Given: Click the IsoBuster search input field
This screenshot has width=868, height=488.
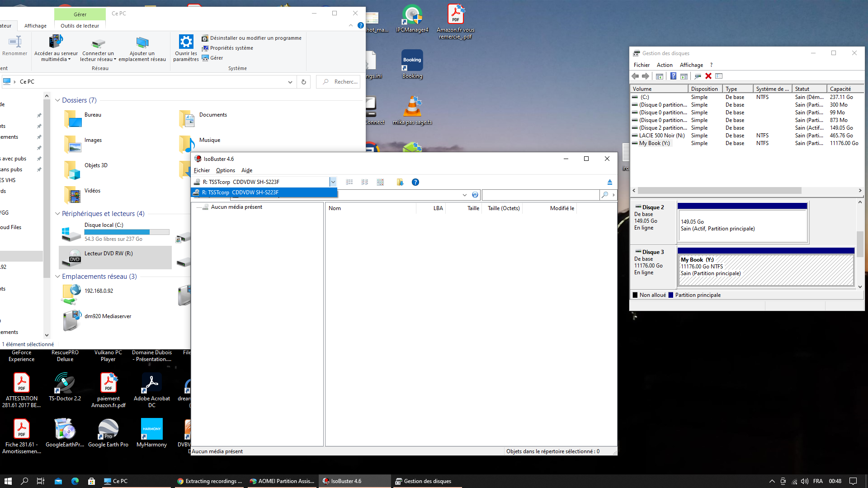Looking at the screenshot, I should click(x=541, y=195).
